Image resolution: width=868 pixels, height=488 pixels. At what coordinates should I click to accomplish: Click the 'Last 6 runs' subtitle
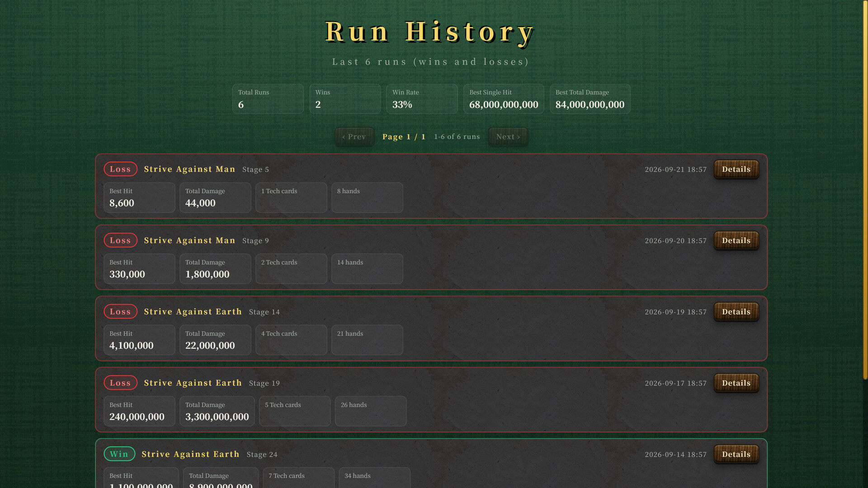point(430,62)
